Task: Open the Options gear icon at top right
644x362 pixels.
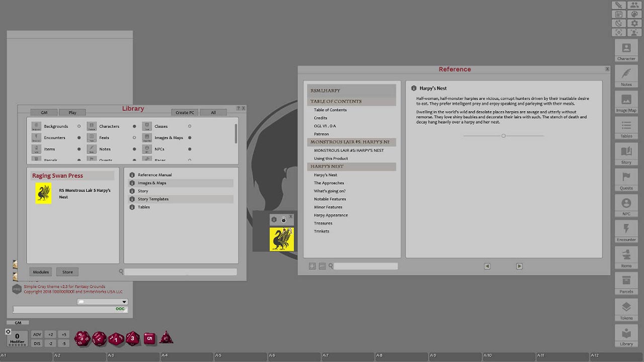Action: click(634, 23)
